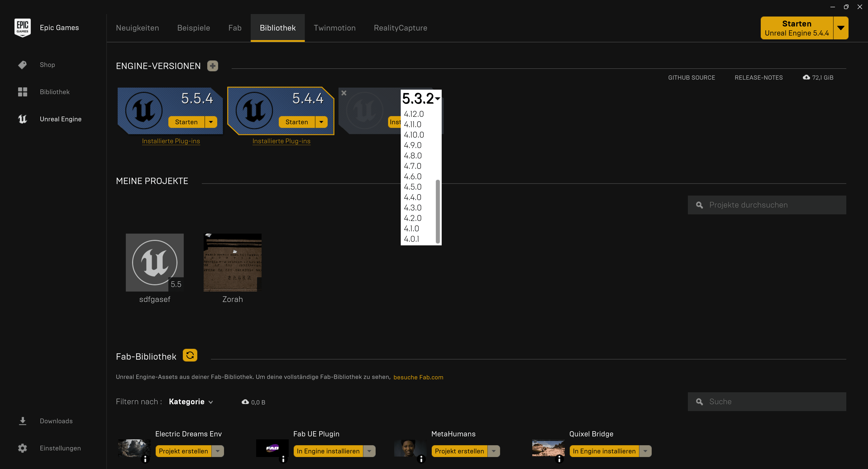Image resolution: width=868 pixels, height=469 pixels.
Task: Show info for the Electric Dreams Env asset
Action: 145,459
